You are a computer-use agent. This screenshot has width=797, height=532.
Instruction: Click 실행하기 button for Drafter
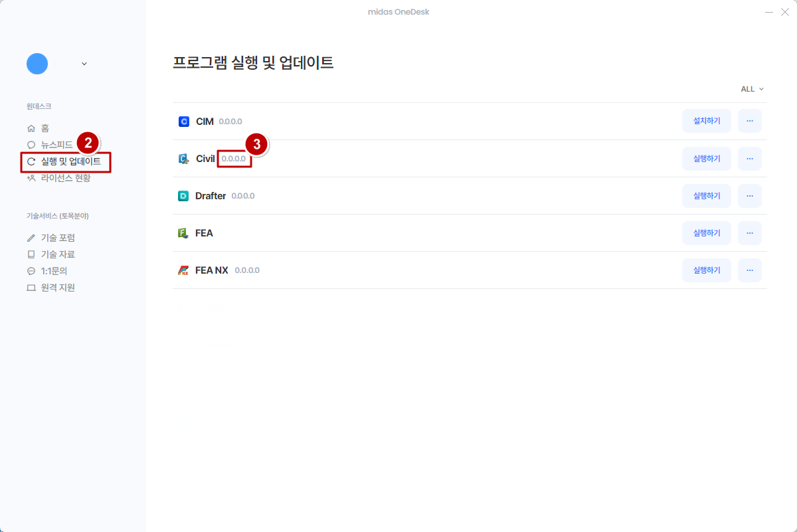707,196
